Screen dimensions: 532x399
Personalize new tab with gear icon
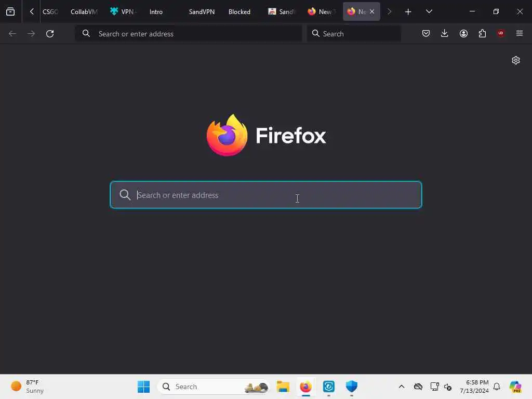click(516, 60)
